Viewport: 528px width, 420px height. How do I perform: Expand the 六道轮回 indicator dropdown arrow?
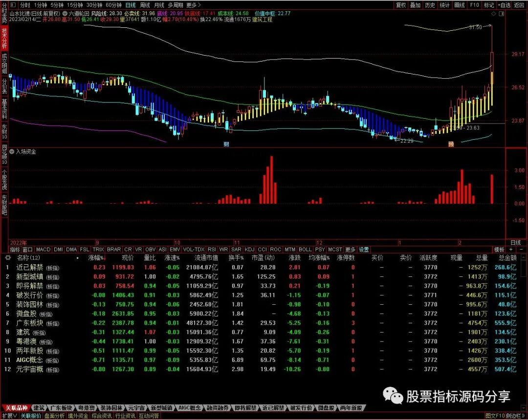tap(65, 14)
